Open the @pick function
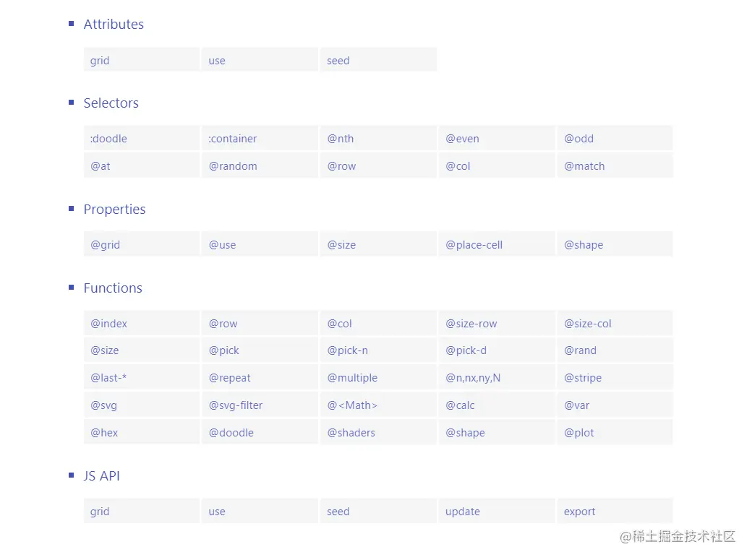 [x=260, y=350]
